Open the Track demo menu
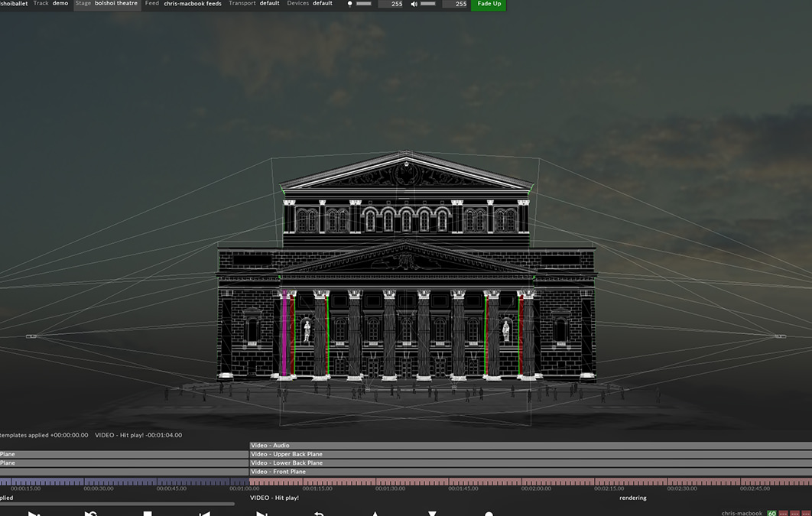Image resolution: width=812 pixels, height=516 pixels. coord(50,4)
